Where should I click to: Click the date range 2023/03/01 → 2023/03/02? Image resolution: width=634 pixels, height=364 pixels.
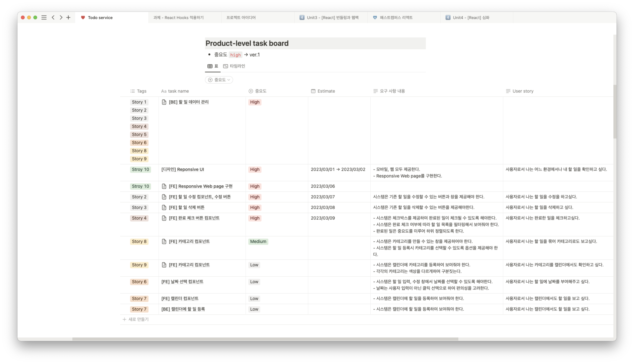(338, 169)
